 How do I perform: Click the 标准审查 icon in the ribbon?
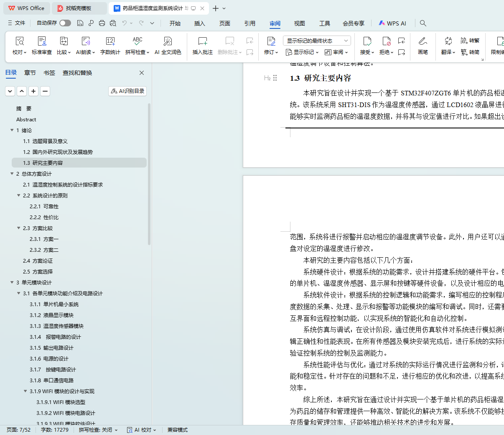pos(42,41)
